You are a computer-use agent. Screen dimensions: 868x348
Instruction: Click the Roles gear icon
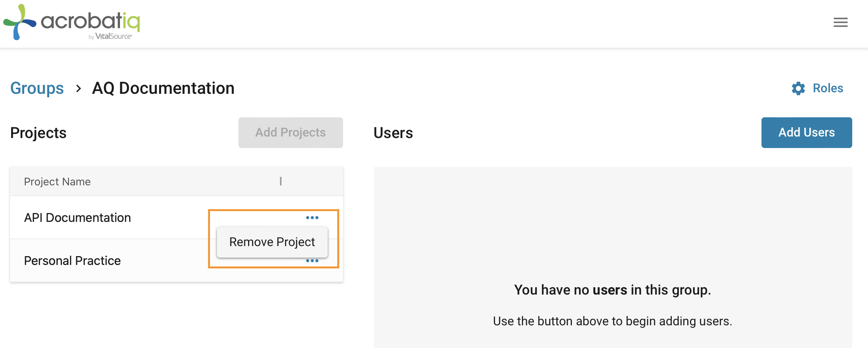click(798, 88)
